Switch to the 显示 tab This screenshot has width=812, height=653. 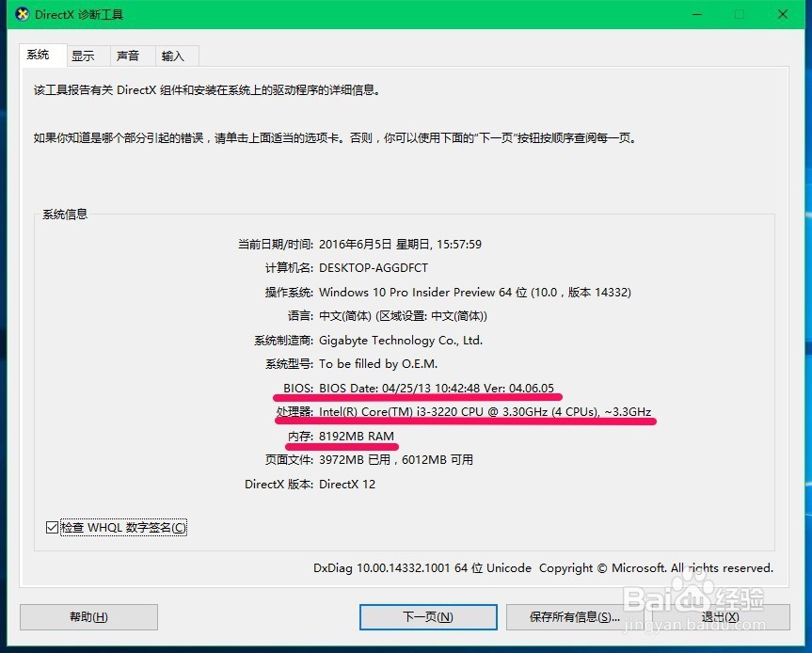tap(88, 56)
